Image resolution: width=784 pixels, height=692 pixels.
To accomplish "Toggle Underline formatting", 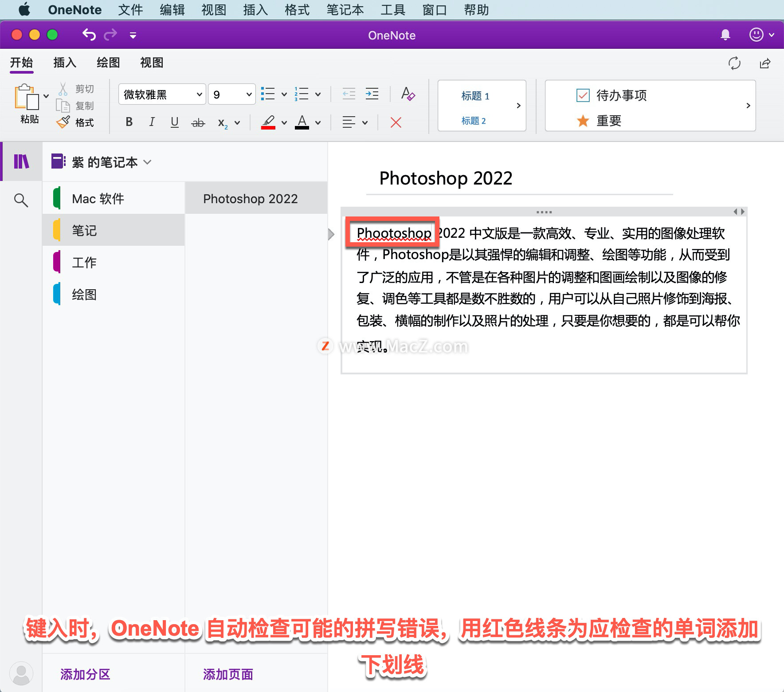I will (x=175, y=122).
